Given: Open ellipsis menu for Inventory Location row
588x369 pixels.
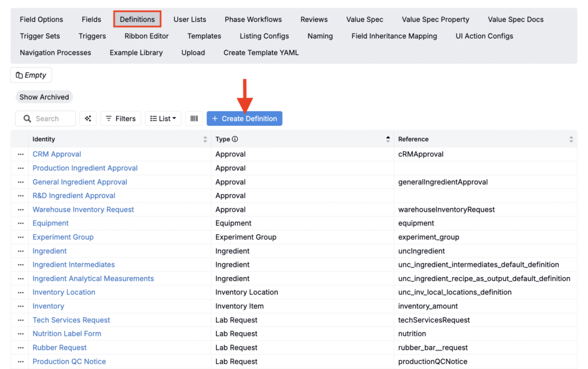Looking at the screenshot, I should pyautogui.click(x=21, y=292).
